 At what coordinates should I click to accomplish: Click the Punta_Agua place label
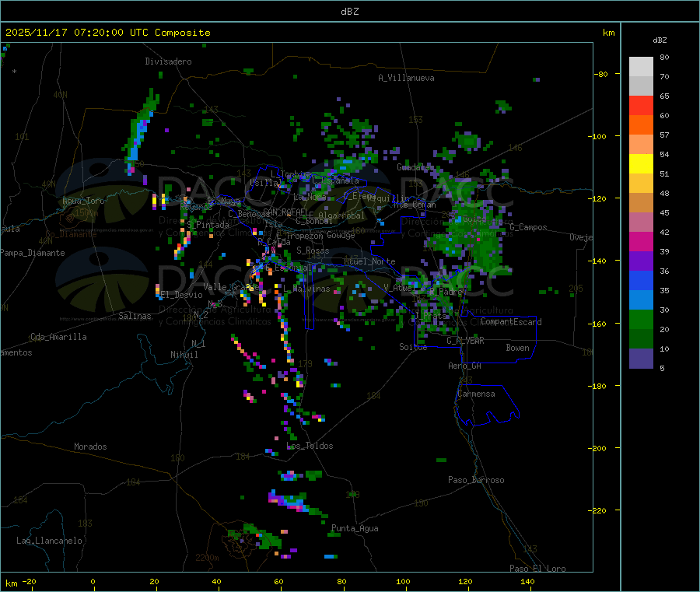pyautogui.click(x=355, y=528)
